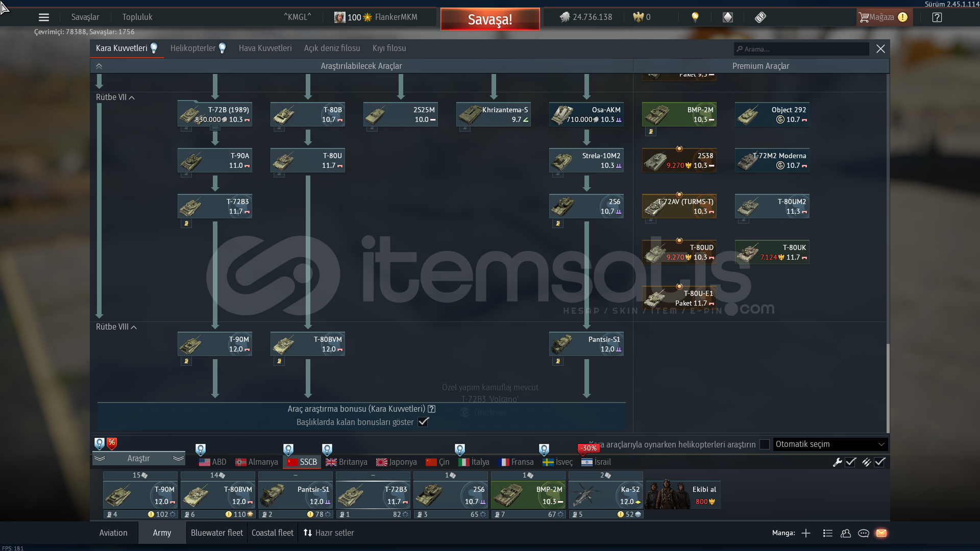
Task: Collapse the Rütbe VIII section
Action: 116,327
